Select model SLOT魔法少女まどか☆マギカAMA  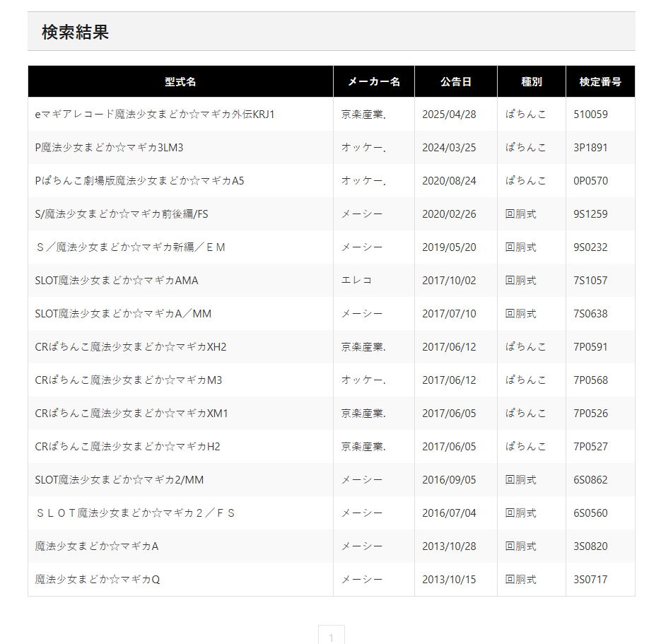coord(117,281)
